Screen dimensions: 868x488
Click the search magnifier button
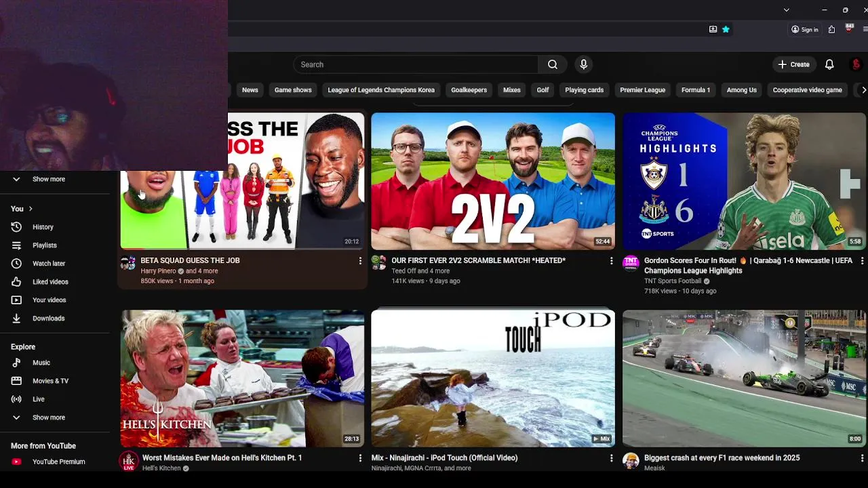click(553, 64)
